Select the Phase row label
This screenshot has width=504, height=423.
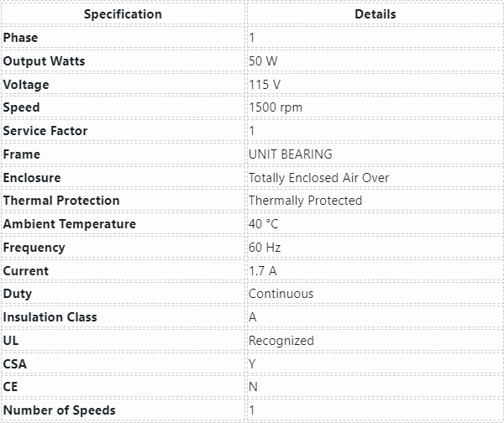pos(21,38)
